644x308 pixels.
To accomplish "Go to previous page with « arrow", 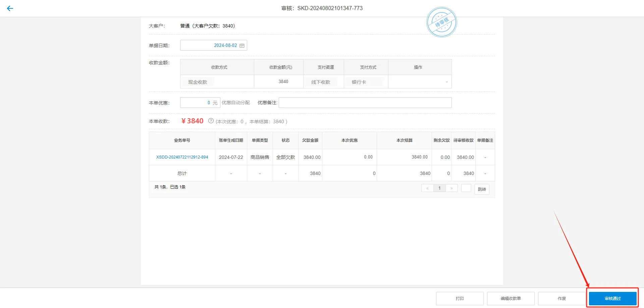I will click(x=427, y=188).
